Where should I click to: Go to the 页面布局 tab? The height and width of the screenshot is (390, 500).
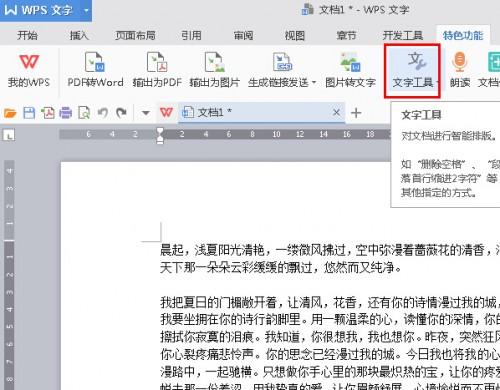135,35
